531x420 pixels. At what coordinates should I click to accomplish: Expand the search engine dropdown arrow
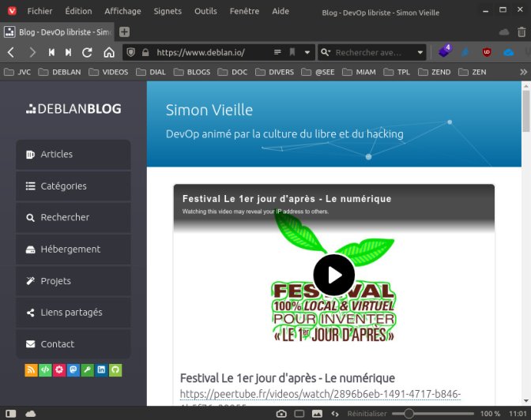420,52
